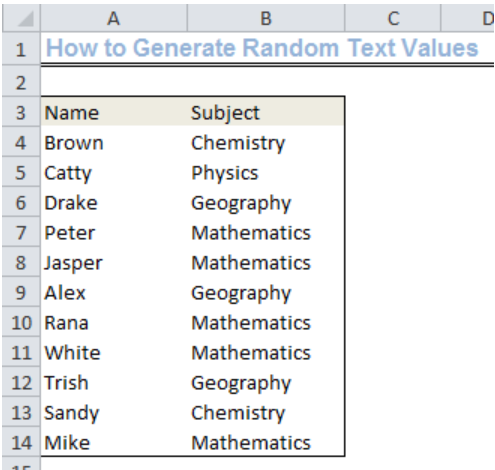The width and height of the screenshot is (495, 470).
Task: Click the title cell 'How to Generate Random Text Values'
Action: coord(262,48)
